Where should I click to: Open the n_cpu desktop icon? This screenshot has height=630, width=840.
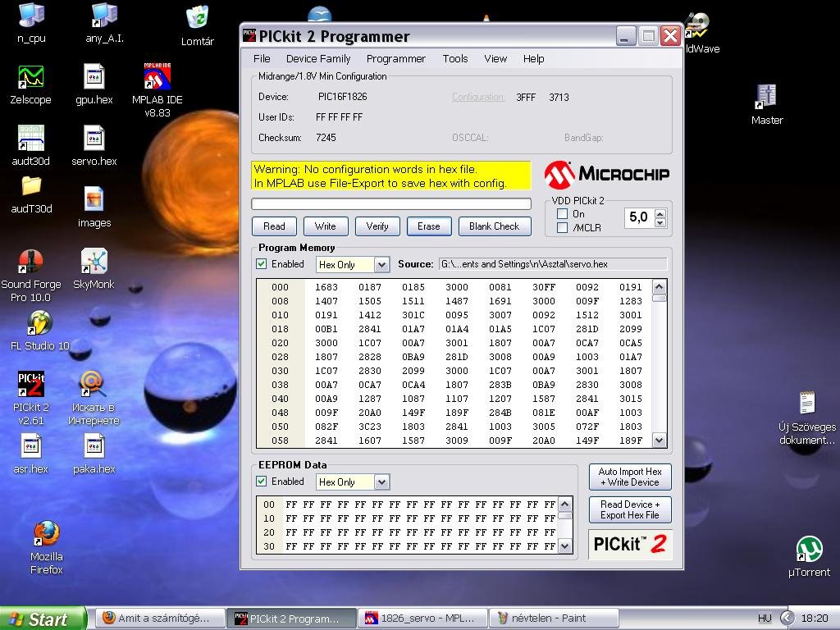tap(31, 23)
